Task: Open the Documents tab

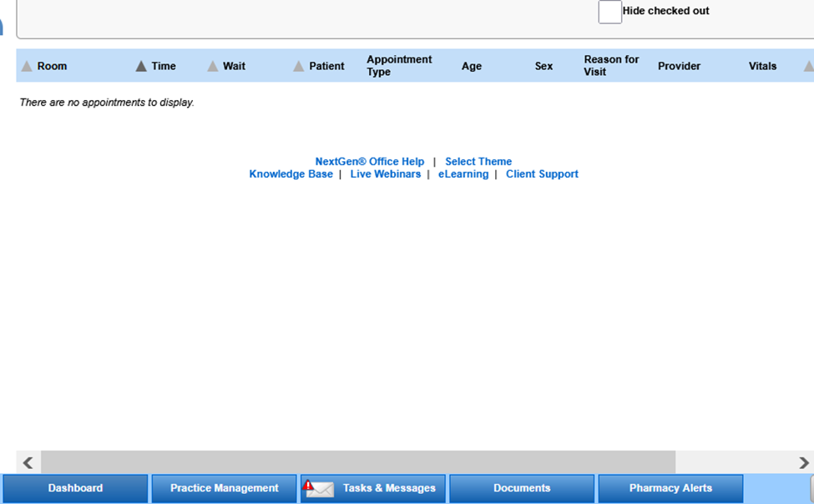Action: click(522, 488)
